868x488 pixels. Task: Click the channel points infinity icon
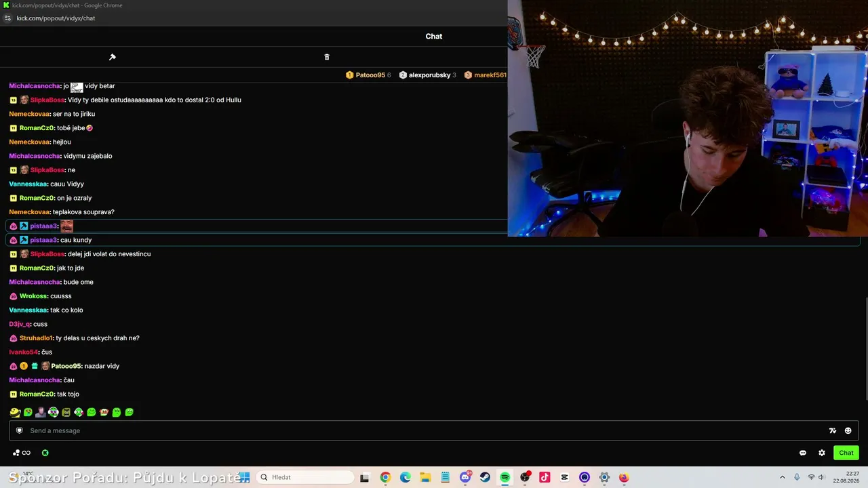26,453
